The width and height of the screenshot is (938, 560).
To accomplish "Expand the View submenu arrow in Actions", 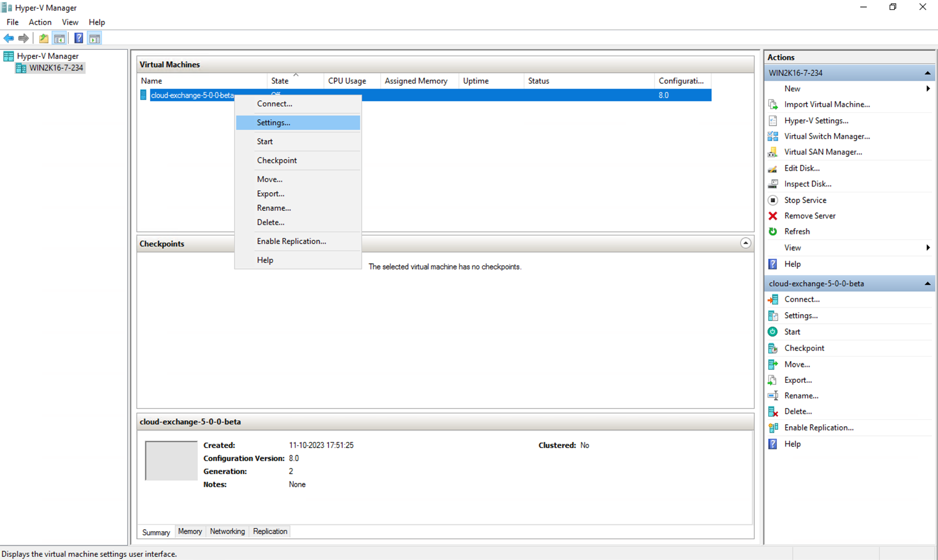I will click(928, 248).
